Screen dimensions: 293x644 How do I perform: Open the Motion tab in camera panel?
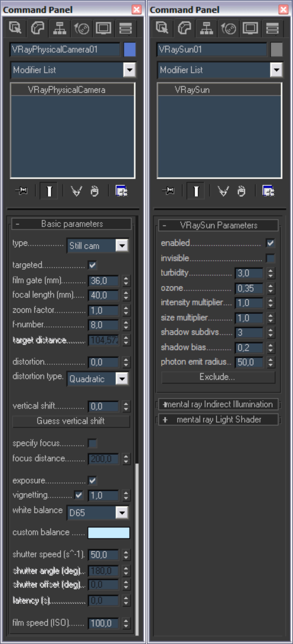tap(82, 28)
